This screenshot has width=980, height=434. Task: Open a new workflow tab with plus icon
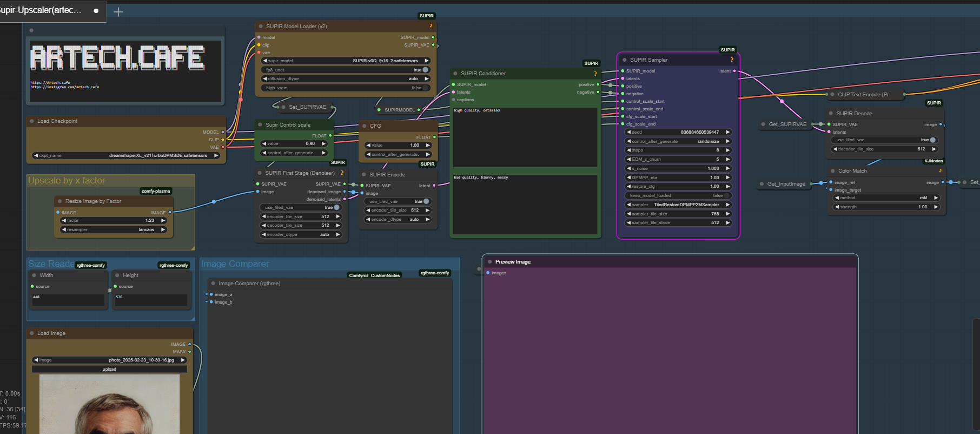click(x=118, y=11)
